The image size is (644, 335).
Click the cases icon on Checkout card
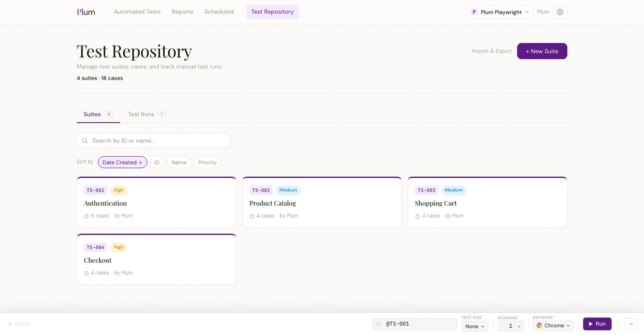point(86,273)
